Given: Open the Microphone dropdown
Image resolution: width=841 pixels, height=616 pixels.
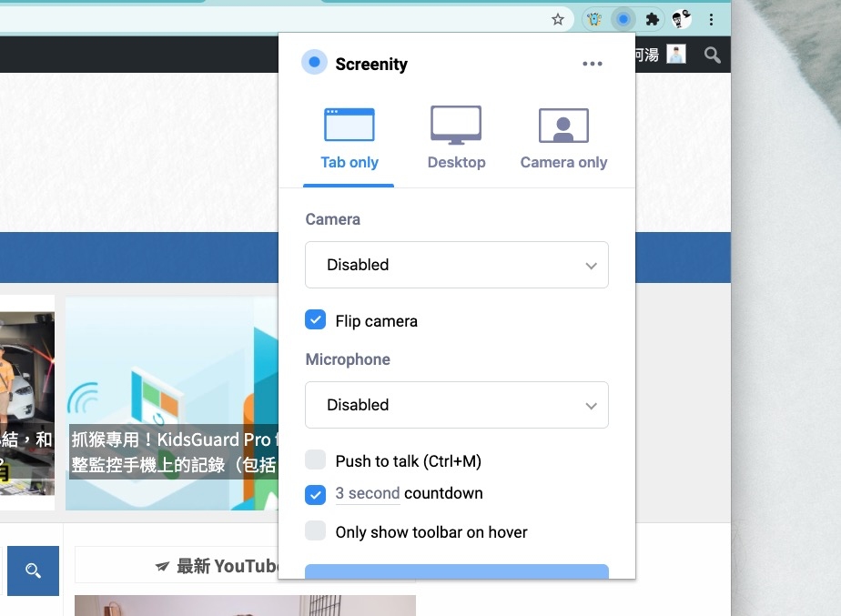Looking at the screenshot, I should [456, 405].
